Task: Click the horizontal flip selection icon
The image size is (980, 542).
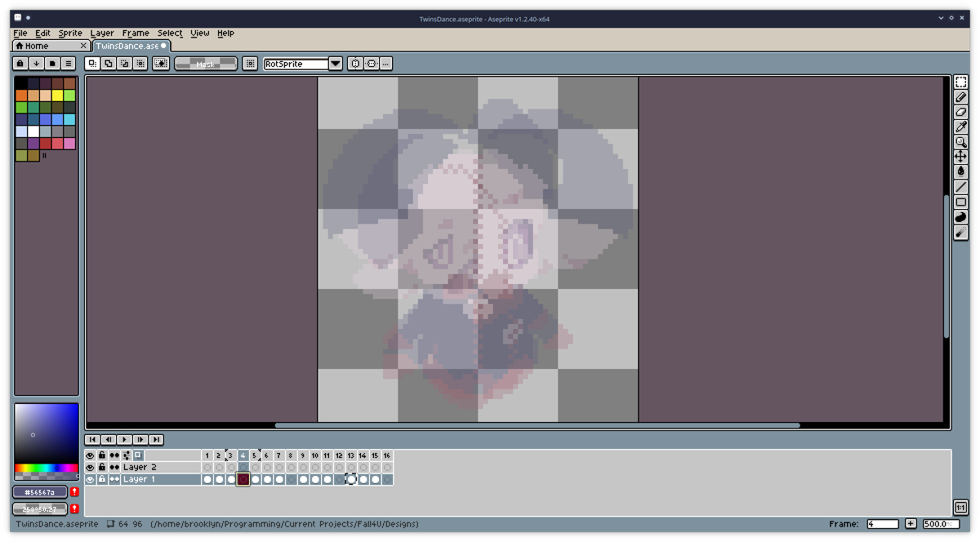Action: 355,63
